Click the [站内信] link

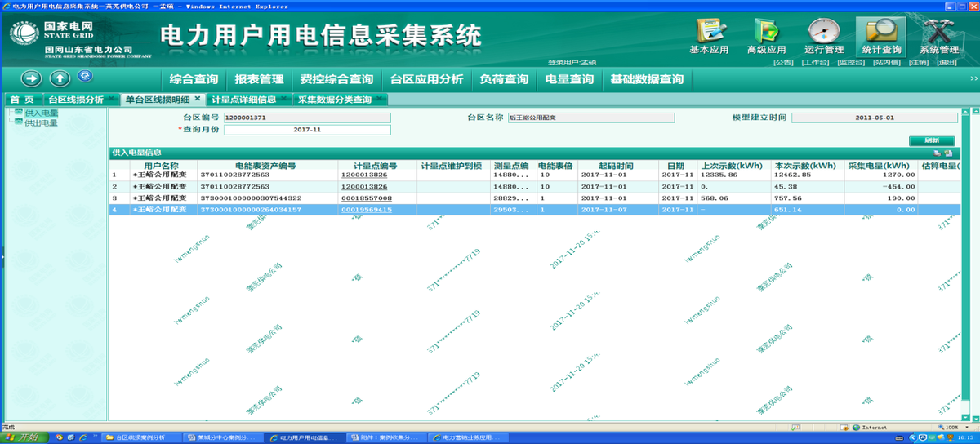pyautogui.click(x=886, y=62)
